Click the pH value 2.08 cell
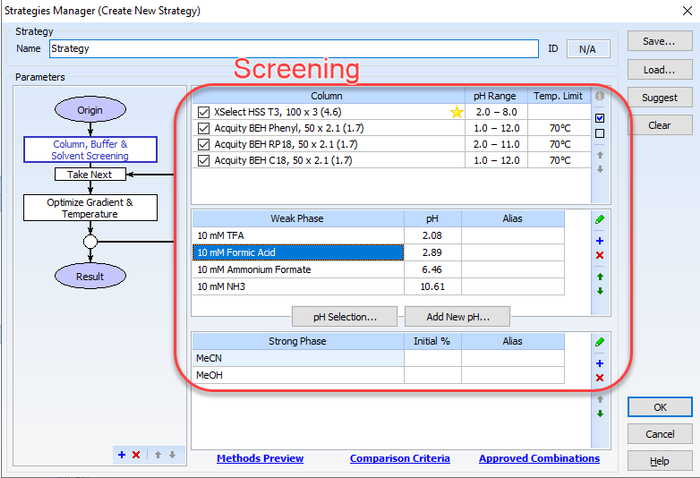700x478 pixels. coord(433,236)
